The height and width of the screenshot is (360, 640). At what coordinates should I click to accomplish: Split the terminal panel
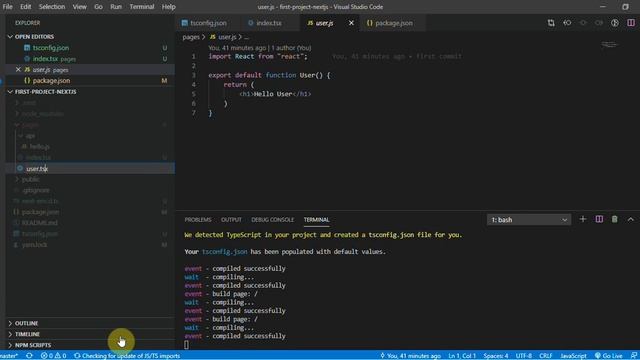[x=599, y=219]
